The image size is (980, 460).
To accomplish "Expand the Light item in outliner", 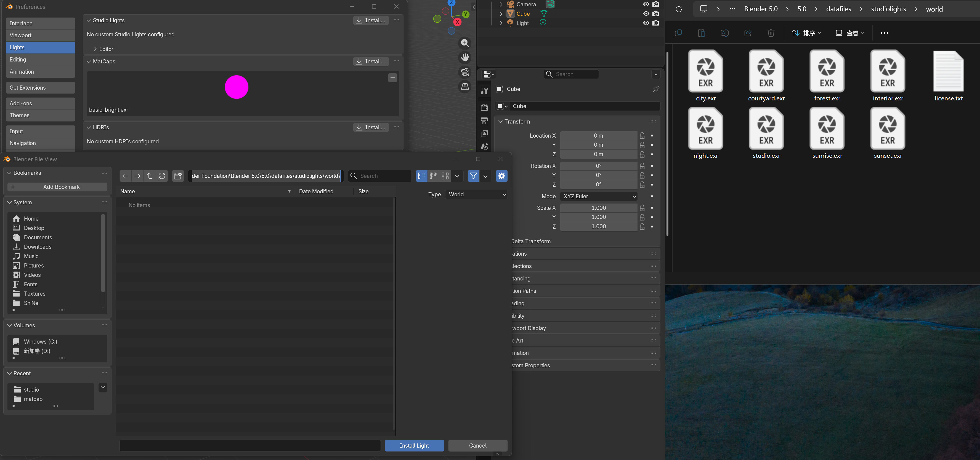I will click(x=501, y=23).
